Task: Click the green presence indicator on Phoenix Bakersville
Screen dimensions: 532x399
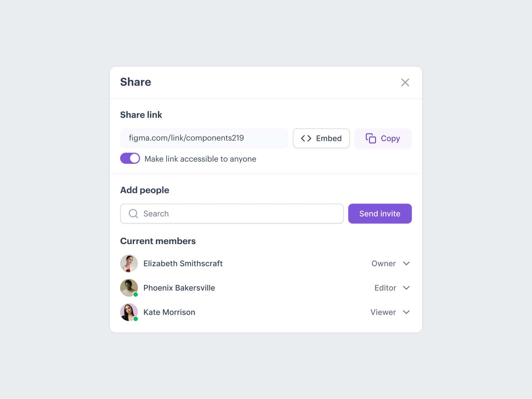Action: [135, 294]
